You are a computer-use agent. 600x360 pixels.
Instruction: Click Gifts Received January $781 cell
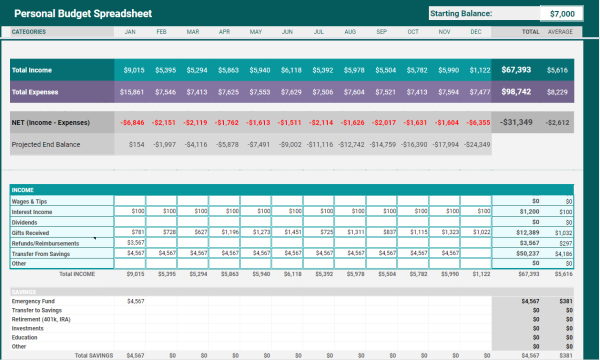point(130,232)
